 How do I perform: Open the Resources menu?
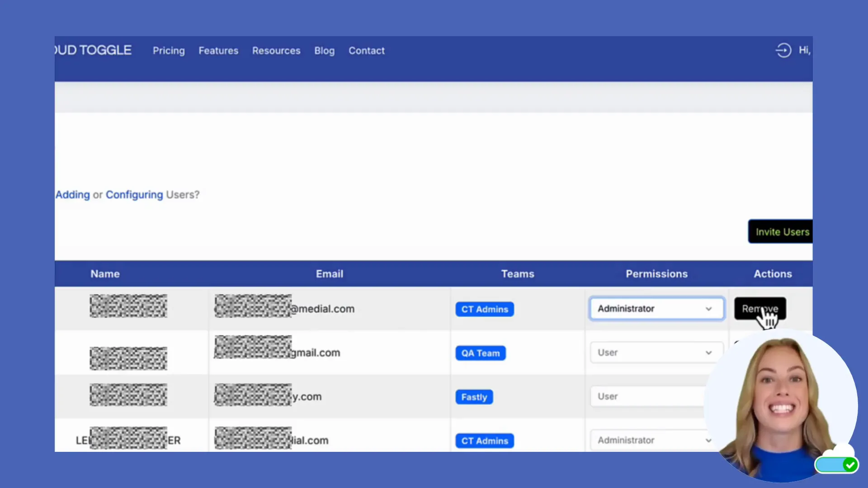[x=276, y=51]
